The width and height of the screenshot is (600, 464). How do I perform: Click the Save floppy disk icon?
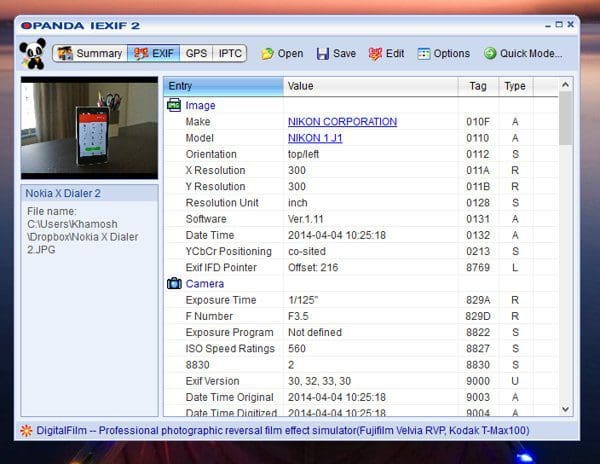point(323,54)
